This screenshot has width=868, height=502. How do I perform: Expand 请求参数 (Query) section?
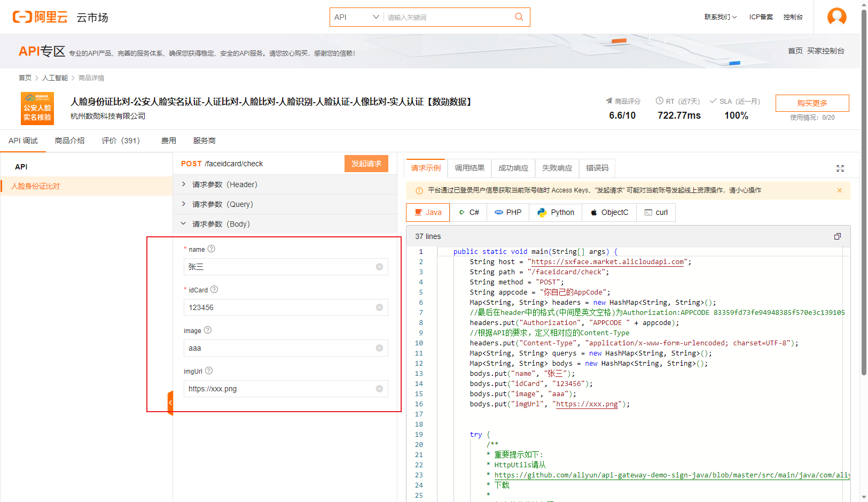coord(285,204)
